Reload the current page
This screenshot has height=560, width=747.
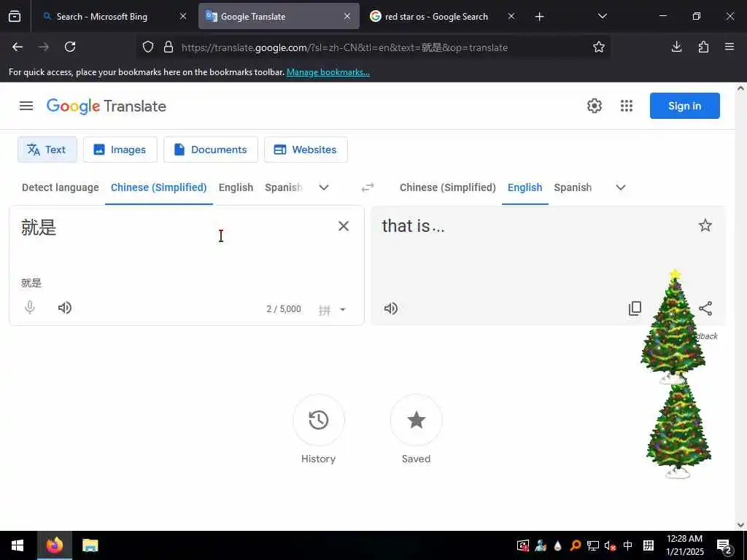click(x=70, y=47)
